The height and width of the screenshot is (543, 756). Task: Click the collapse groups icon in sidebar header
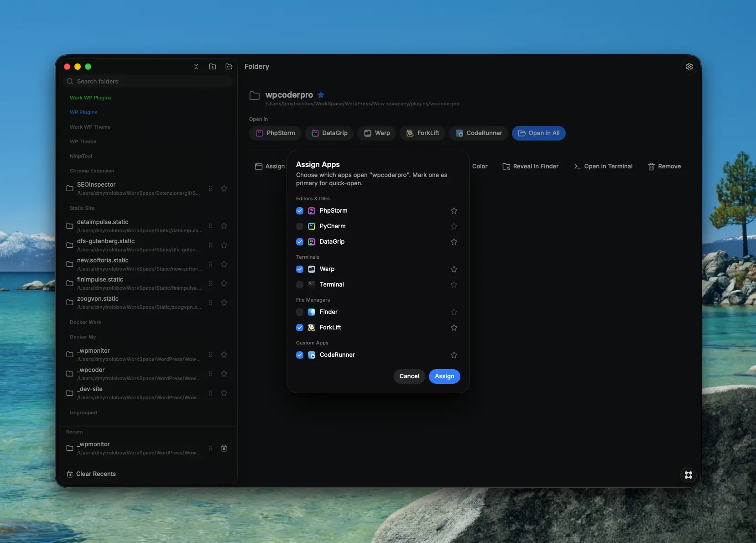coord(196,67)
